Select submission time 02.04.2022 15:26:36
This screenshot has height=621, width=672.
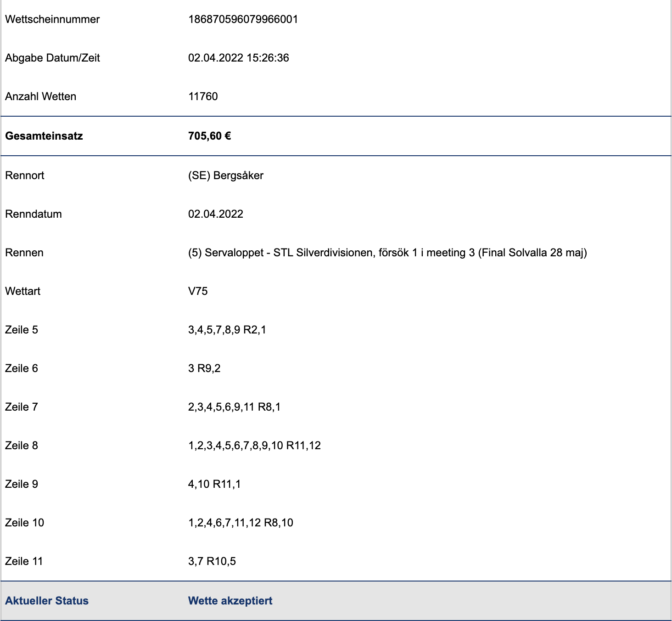click(x=239, y=58)
